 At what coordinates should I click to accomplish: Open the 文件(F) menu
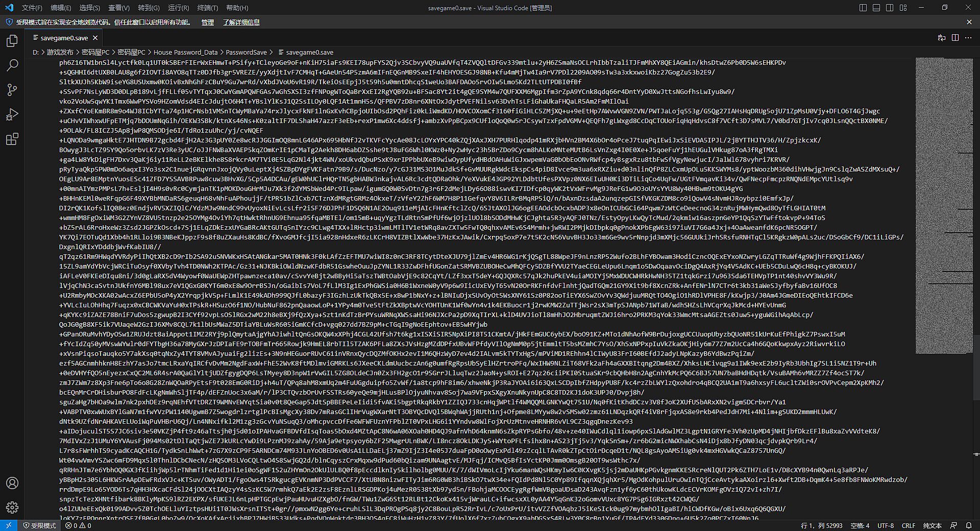tap(32, 8)
